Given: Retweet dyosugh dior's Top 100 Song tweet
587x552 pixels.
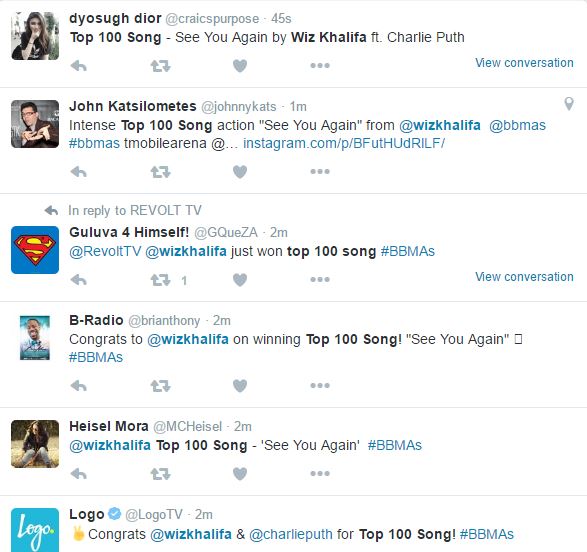Looking at the screenshot, I should pos(161,66).
